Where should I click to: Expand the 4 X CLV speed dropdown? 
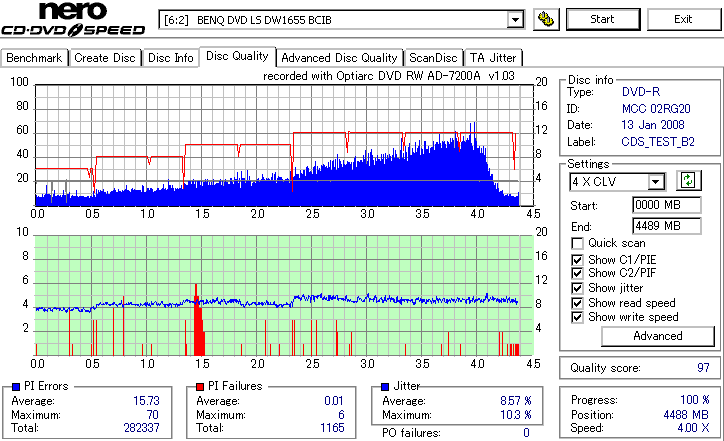click(x=655, y=182)
